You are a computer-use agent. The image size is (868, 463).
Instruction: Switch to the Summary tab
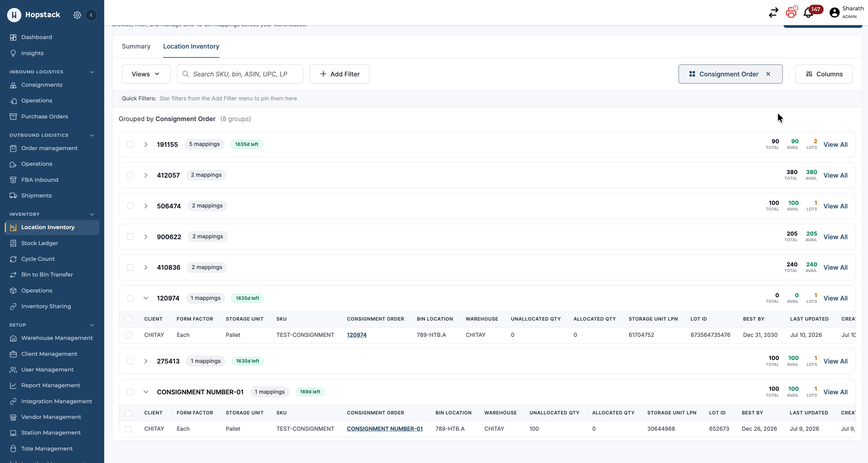[136, 46]
